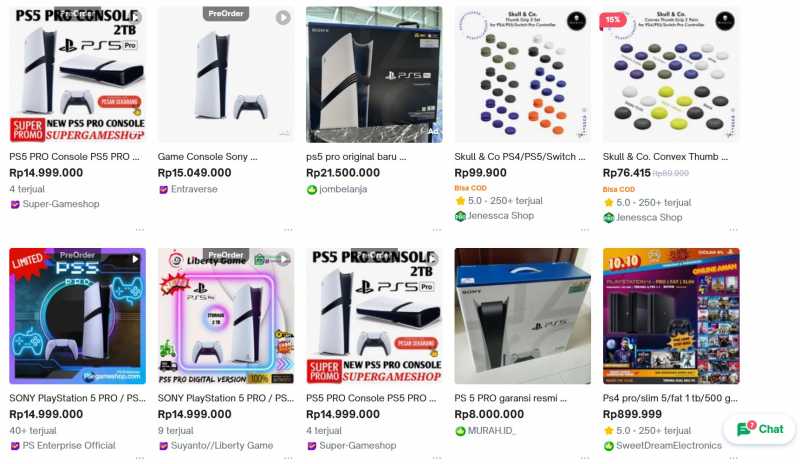Click SweetDreamElectronics seller badge icon
The width and height of the screenshot is (800, 464).
[x=609, y=446]
